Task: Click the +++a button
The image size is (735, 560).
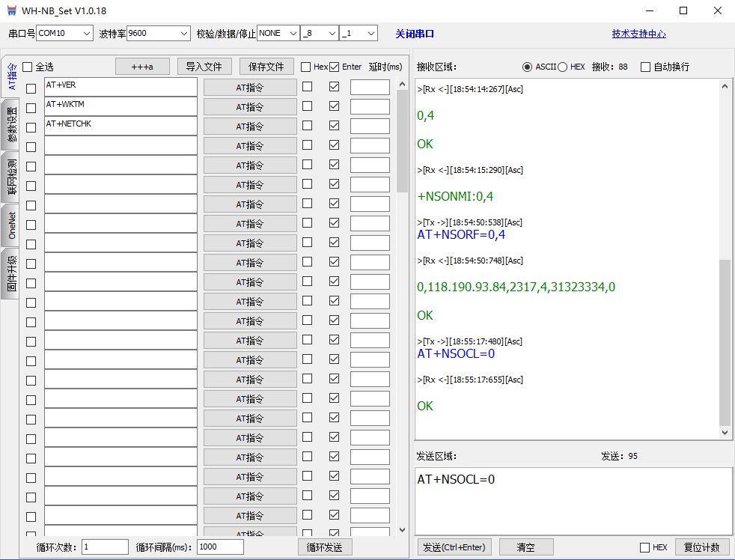Action: pyautogui.click(x=142, y=67)
